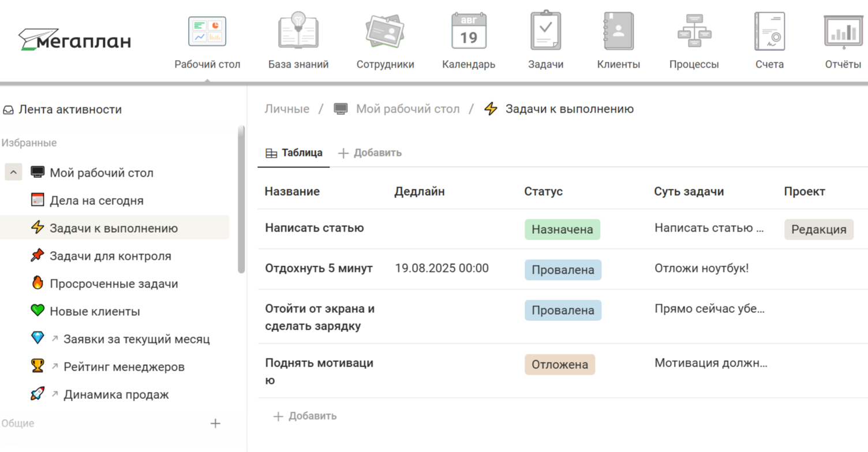Go to Личные in the breadcrumb
The image size is (868, 452).
(x=287, y=109)
